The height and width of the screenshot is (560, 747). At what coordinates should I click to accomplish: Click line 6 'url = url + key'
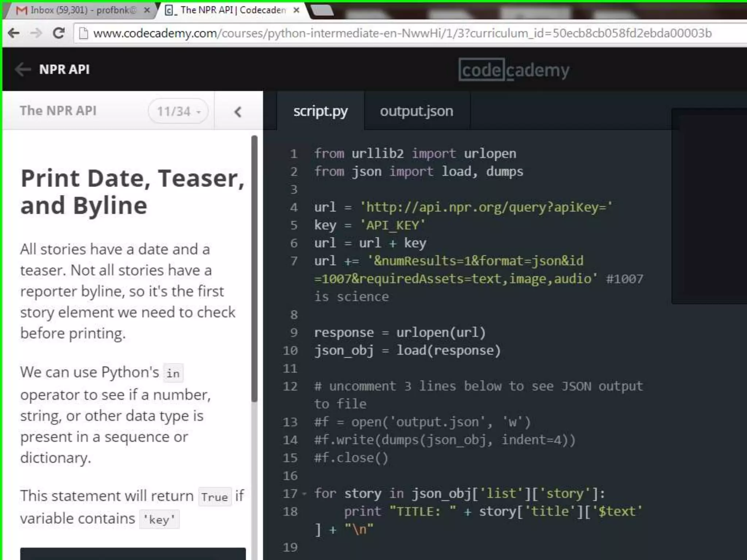point(371,243)
